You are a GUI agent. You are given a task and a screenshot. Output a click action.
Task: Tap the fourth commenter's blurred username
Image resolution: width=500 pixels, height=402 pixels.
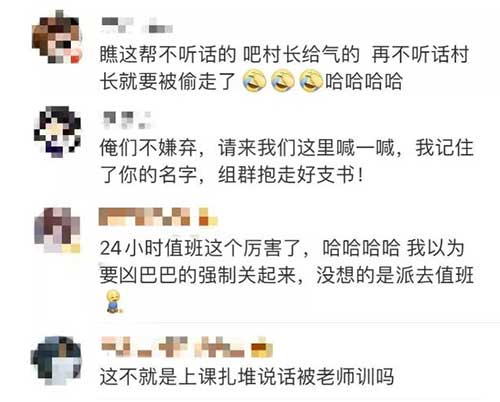pyautogui.click(x=173, y=347)
